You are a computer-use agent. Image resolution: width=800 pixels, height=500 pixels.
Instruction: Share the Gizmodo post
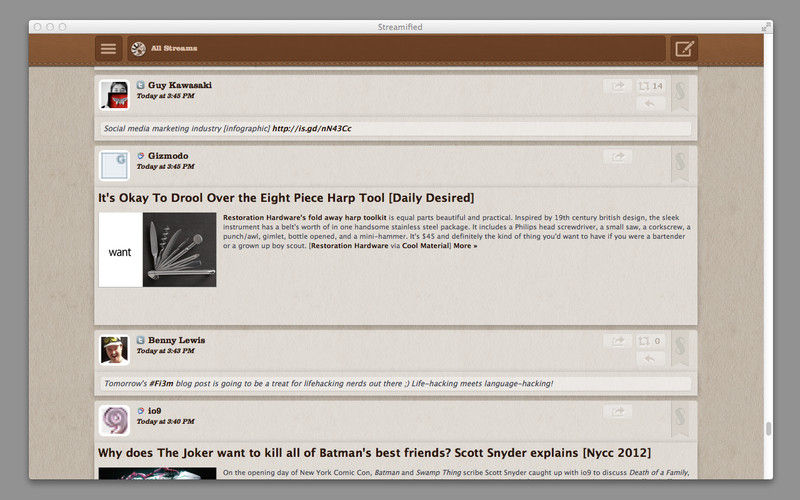pos(618,157)
